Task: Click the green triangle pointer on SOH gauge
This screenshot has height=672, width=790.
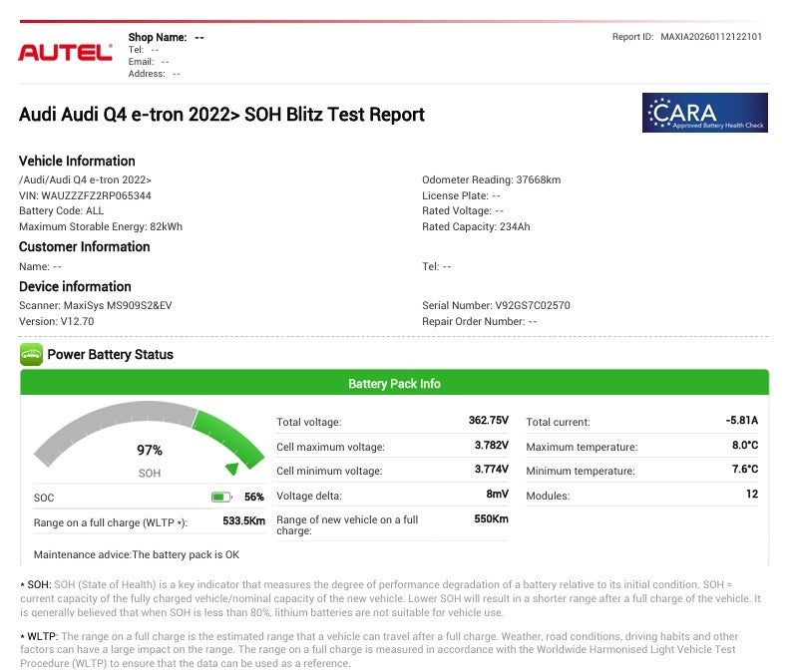Action: point(232,468)
